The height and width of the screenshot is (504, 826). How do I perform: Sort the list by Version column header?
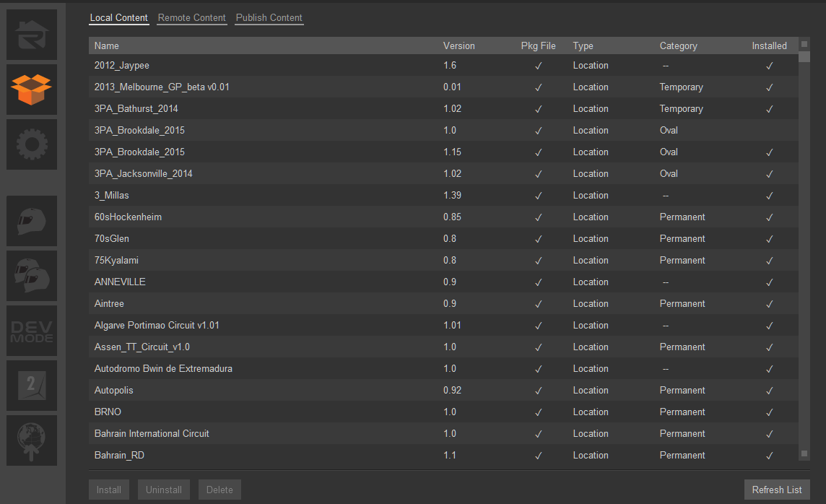[x=459, y=46]
